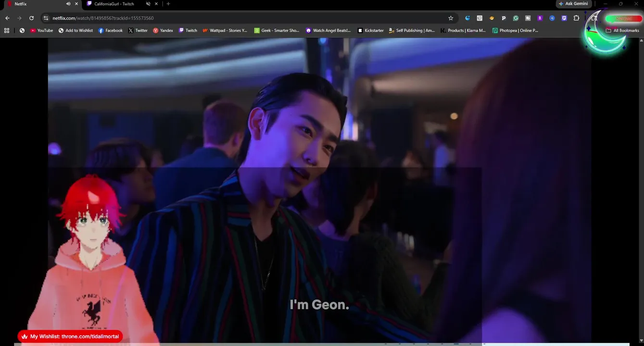Open the apps grid in bookmarks bar
644x346 pixels.
[7, 30]
